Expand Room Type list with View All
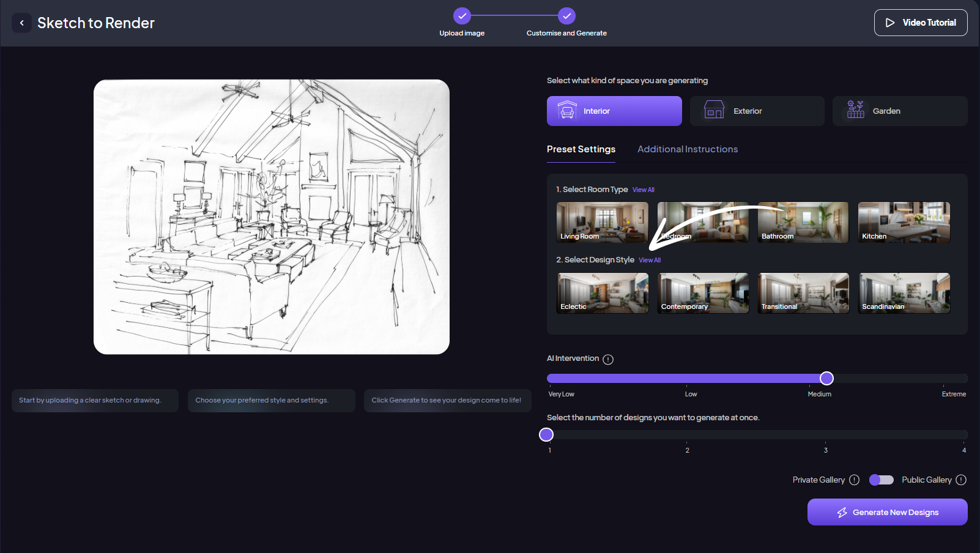This screenshot has height=553, width=980. click(643, 190)
